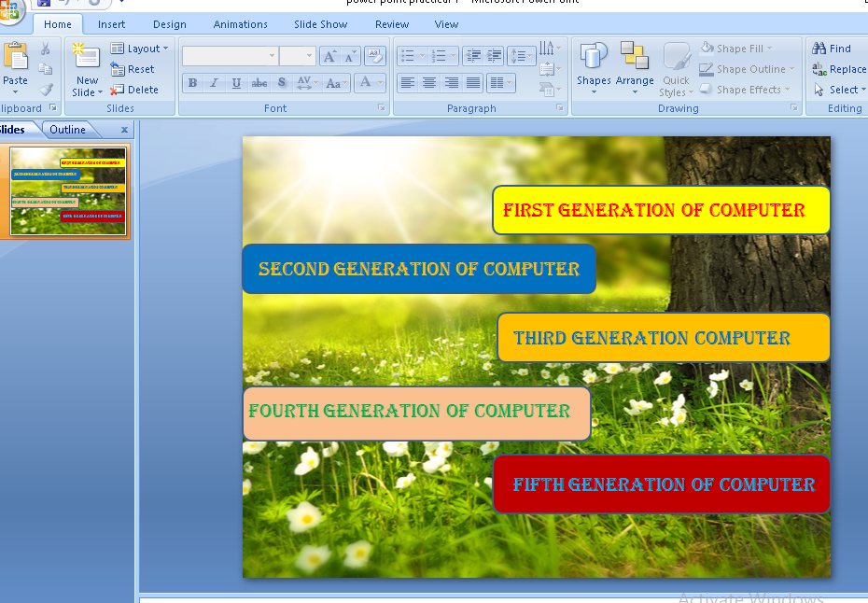Screen dimensions: 868x603
Task: Expand the Layout dropdown
Action: coord(140,49)
